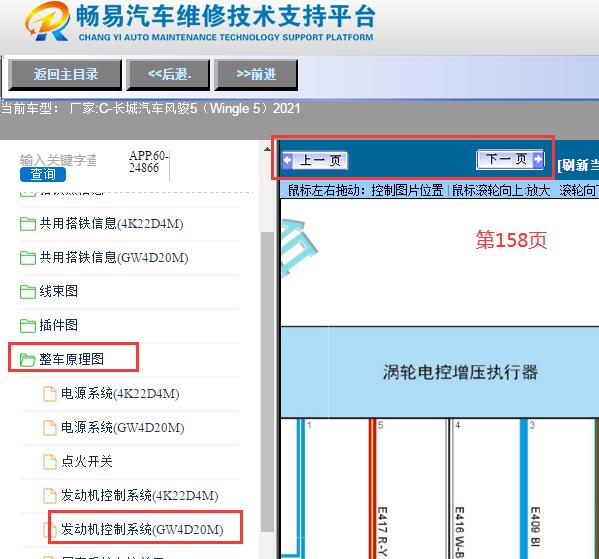Click the current vehicle model text line

point(151,109)
